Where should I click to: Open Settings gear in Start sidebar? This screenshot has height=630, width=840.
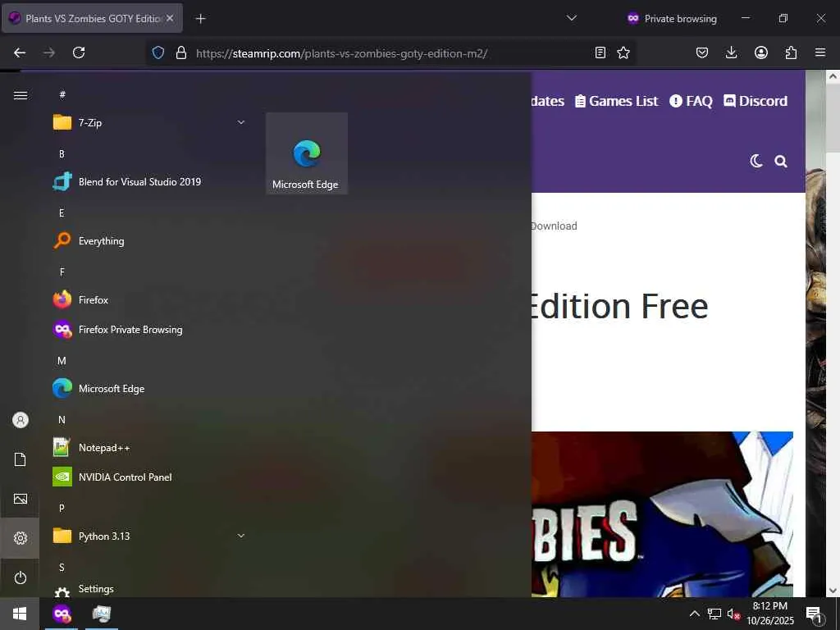(x=21, y=538)
